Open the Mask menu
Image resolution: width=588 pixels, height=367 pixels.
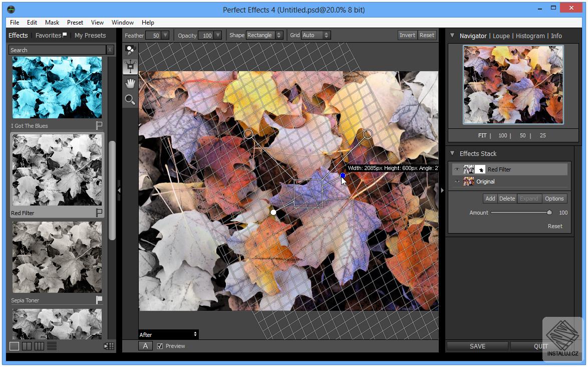52,23
